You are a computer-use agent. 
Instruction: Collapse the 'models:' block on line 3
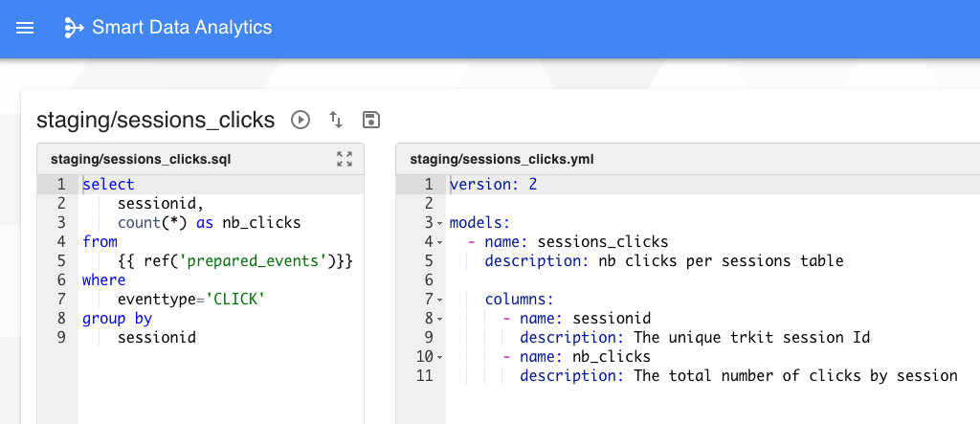(439, 223)
